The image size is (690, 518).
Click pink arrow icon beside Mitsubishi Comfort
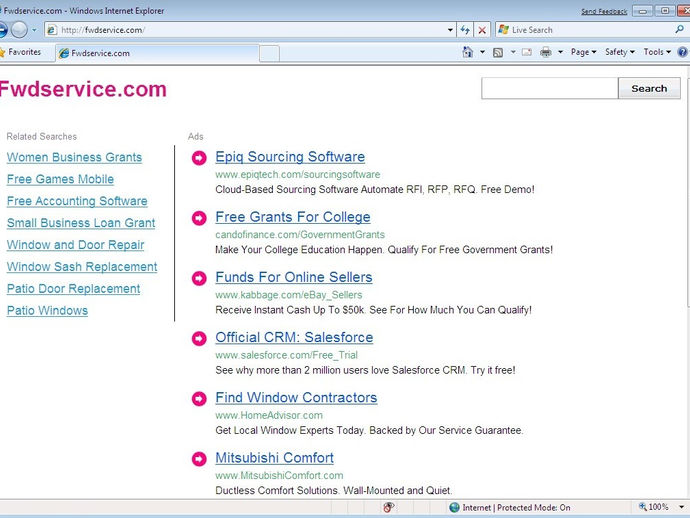[199, 459]
